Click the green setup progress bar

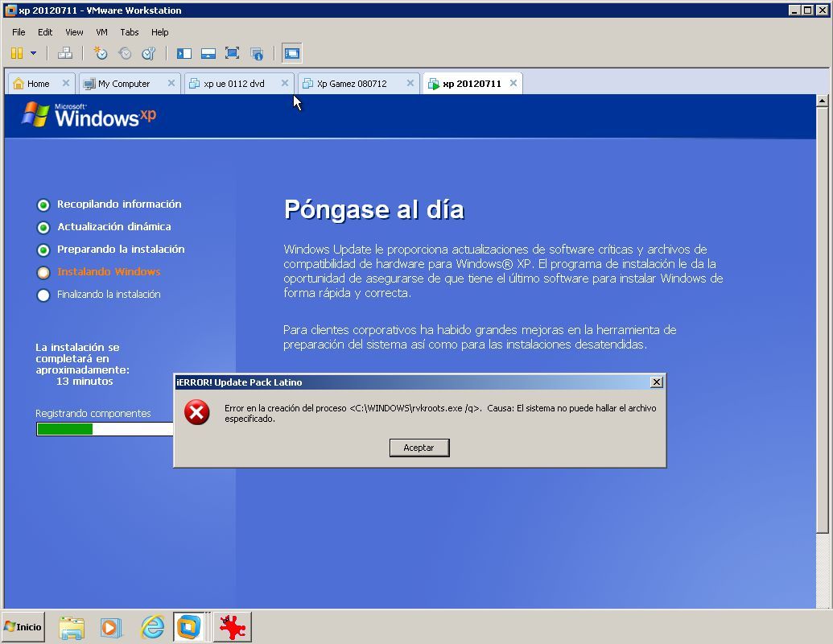(x=105, y=429)
